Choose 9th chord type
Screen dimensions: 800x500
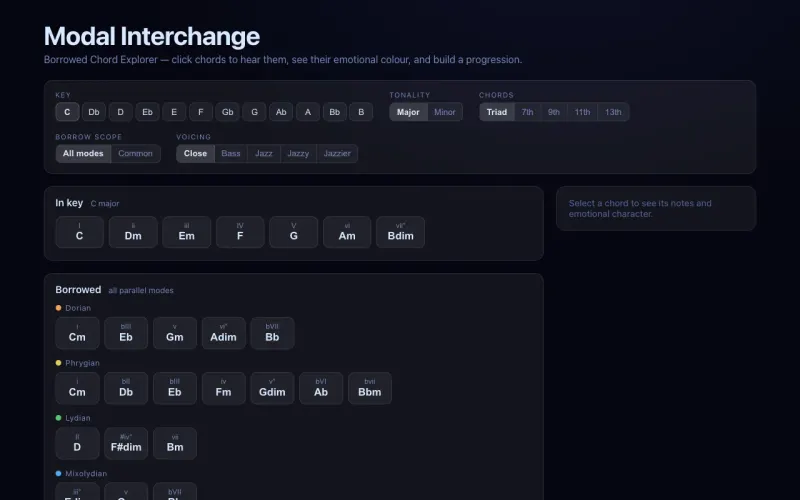[554, 112]
